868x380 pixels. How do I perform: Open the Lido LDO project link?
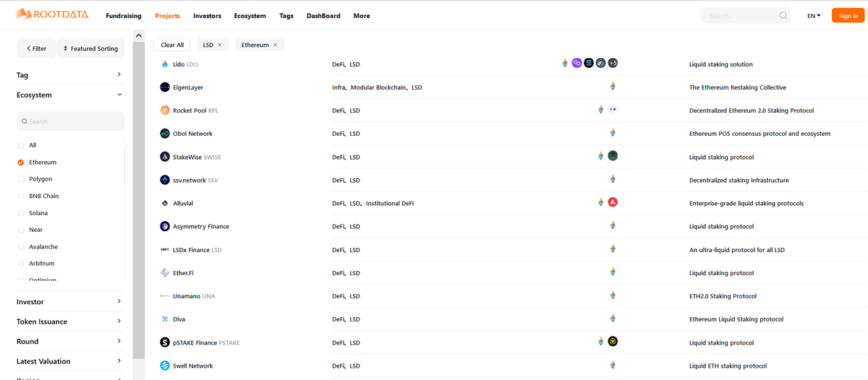tap(185, 64)
